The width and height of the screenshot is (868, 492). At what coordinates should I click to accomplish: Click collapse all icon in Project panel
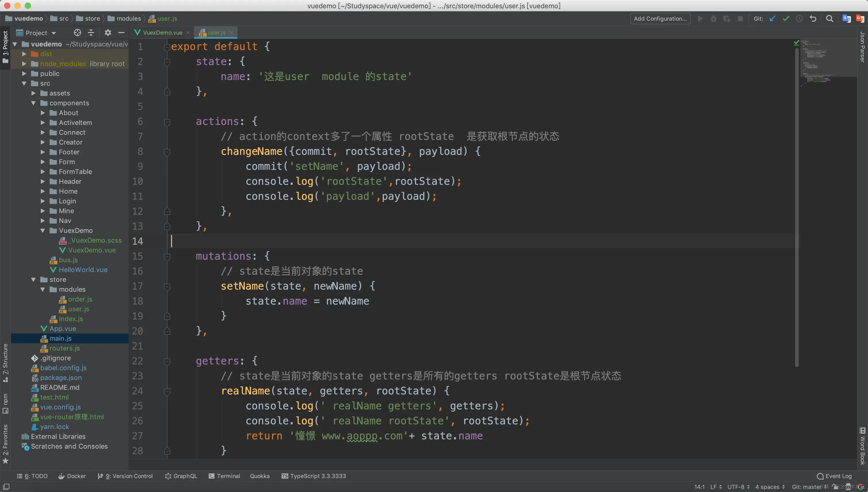pyautogui.click(x=91, y=32)
